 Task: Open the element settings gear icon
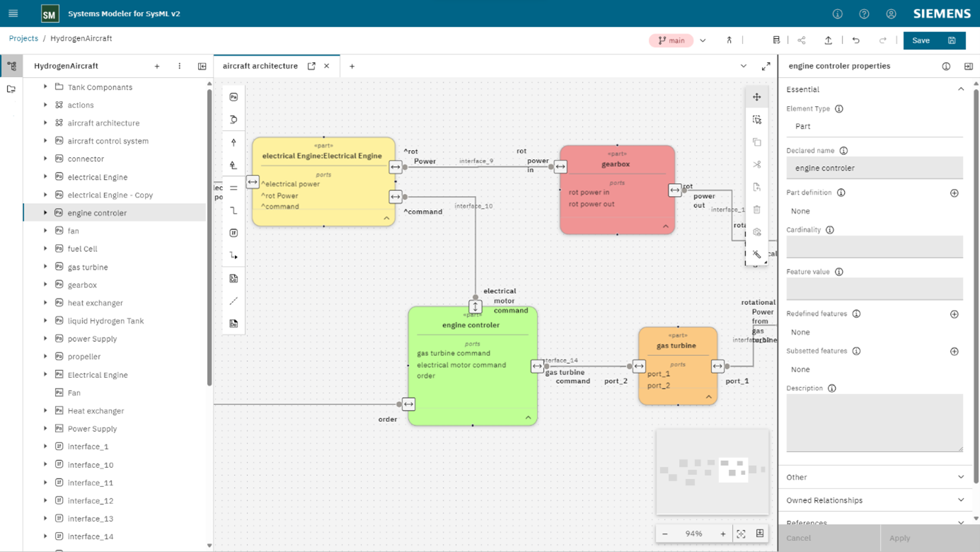tap(756, 232)
